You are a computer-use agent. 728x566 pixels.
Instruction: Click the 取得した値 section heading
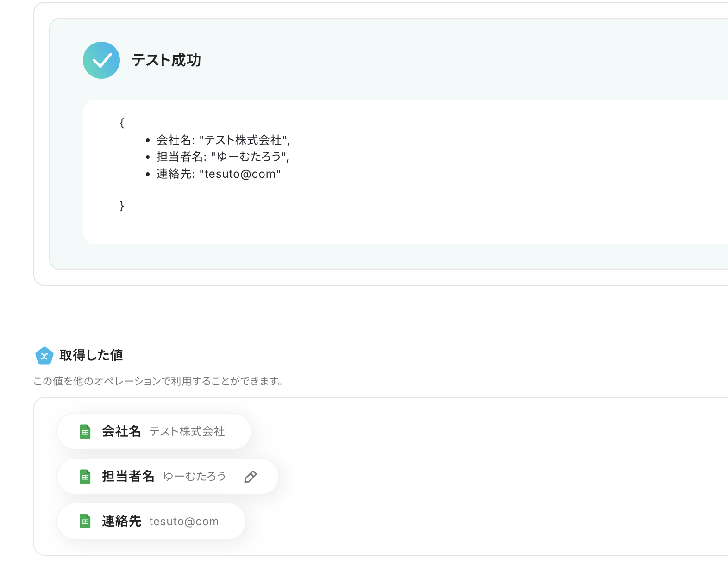91,355
